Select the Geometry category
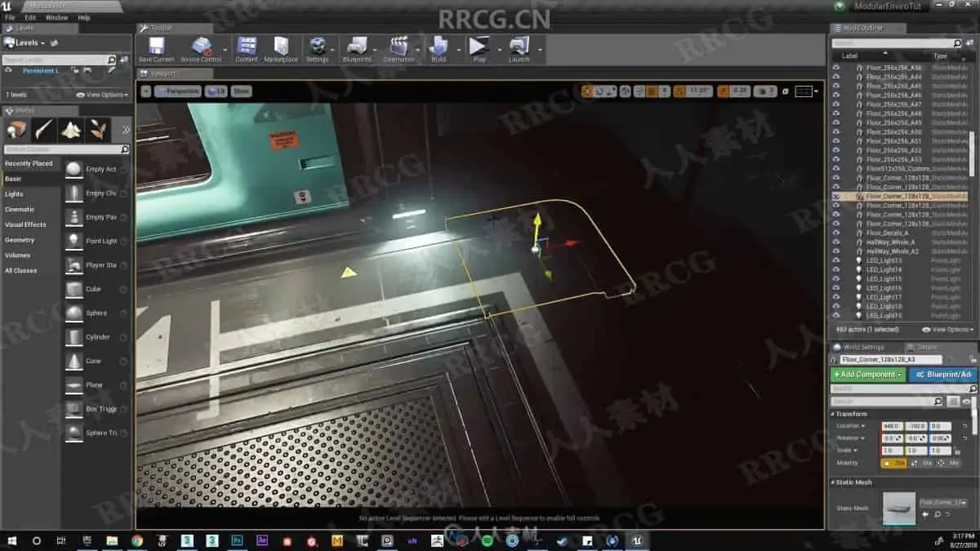This screenshot has width=980, height=551. (30, 240)
